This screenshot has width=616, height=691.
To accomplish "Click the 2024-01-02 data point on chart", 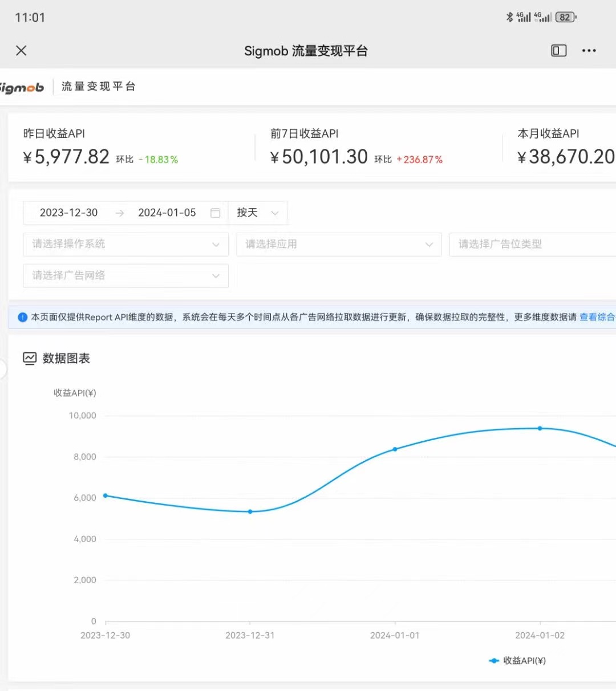I will pyautogui.click(x=540, y=428).
